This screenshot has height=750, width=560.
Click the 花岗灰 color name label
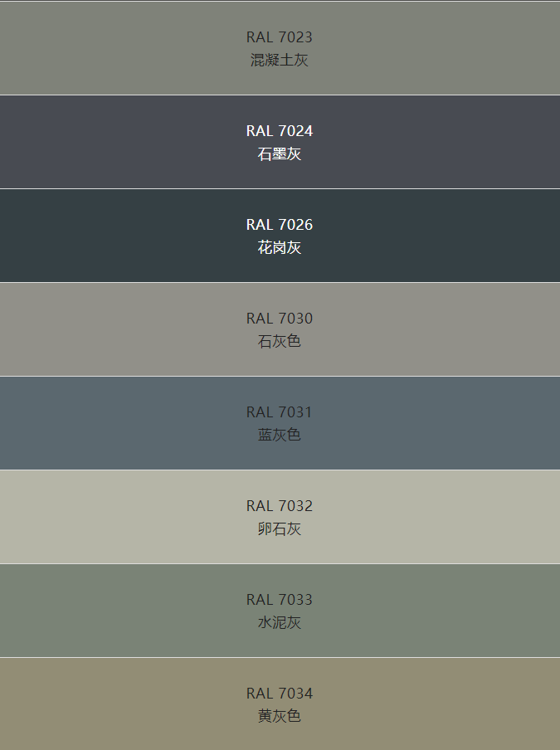280,247
